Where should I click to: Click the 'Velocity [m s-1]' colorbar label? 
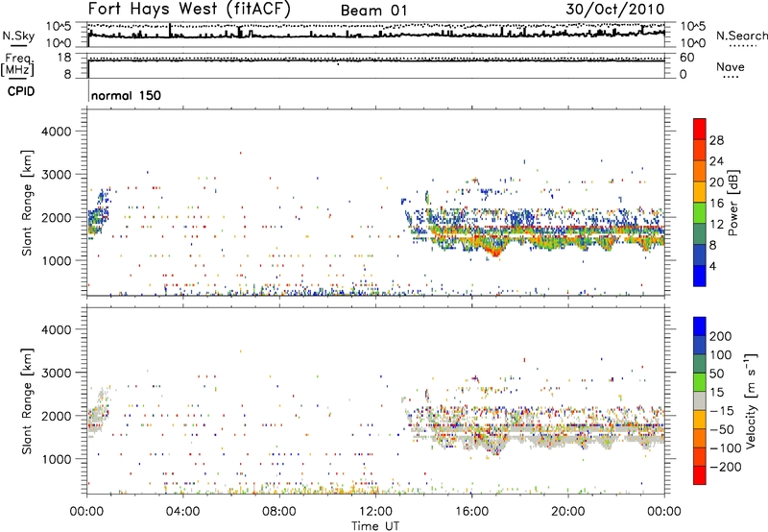[x=751, y=400]
